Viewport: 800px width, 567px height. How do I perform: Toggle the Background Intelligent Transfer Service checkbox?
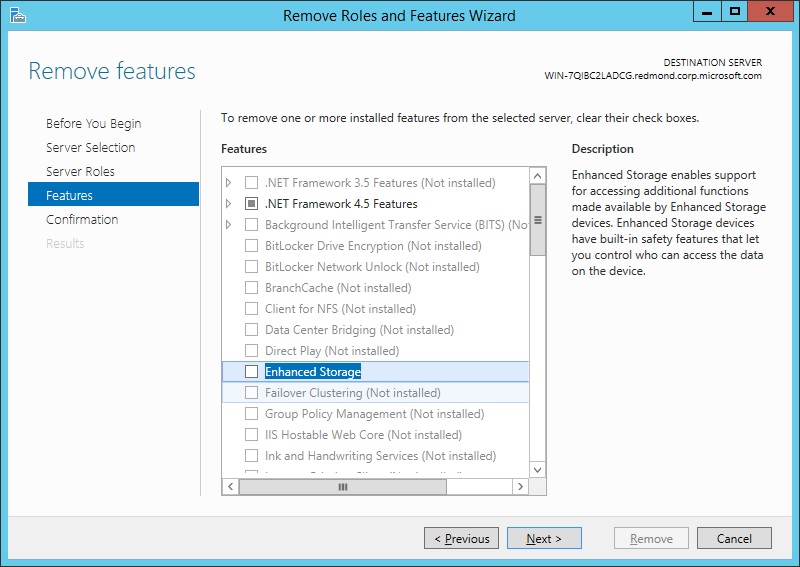tap(252, 225)
